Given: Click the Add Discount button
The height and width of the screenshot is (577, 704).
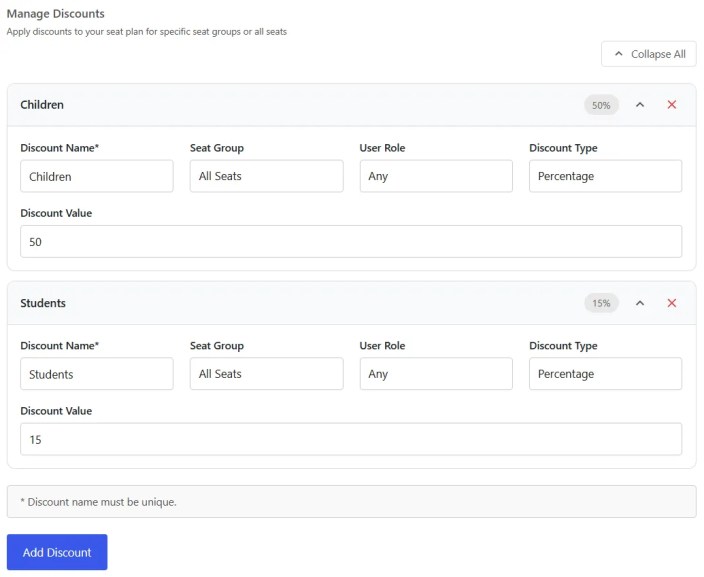Looking at the screenshot, I should point(57,552).
